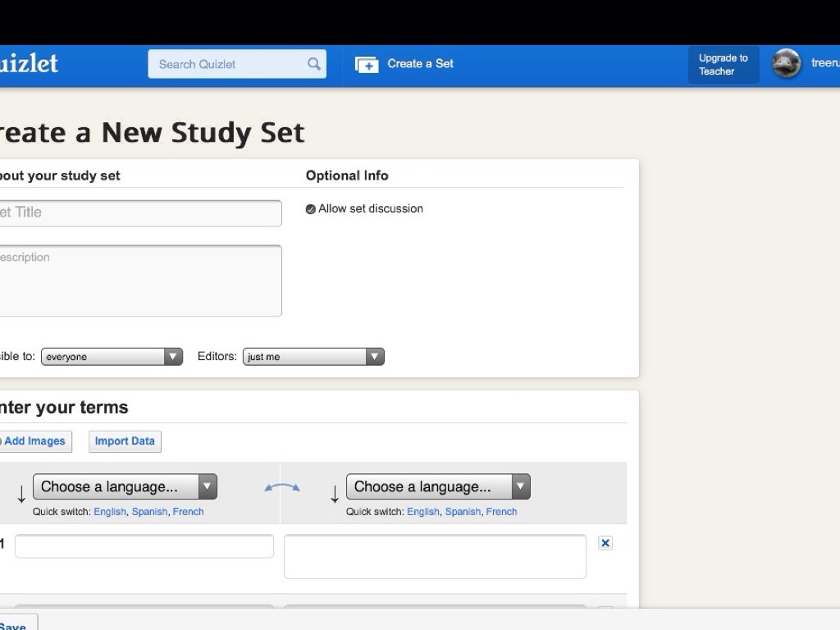
Task: Open the Editors just me dropdown
Action: pos(313,357)
